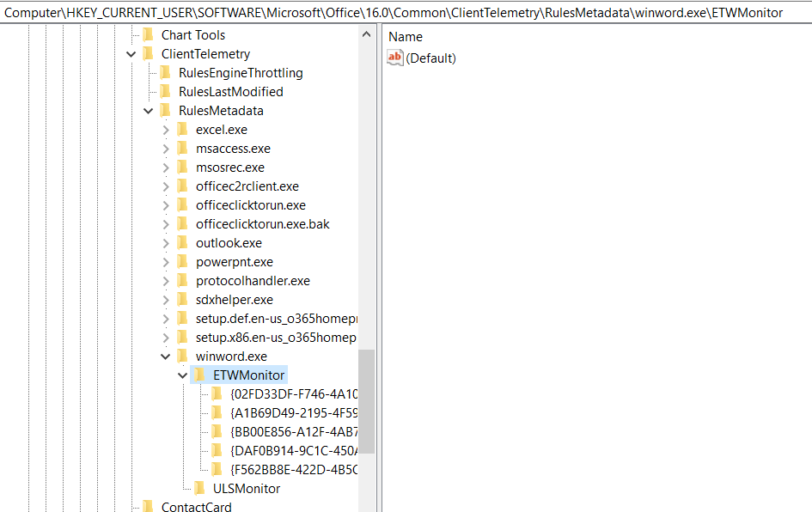This screenshot has height=512, width=812.
Task: Select the winword.exe key label
Action: [x=231, y=357]
